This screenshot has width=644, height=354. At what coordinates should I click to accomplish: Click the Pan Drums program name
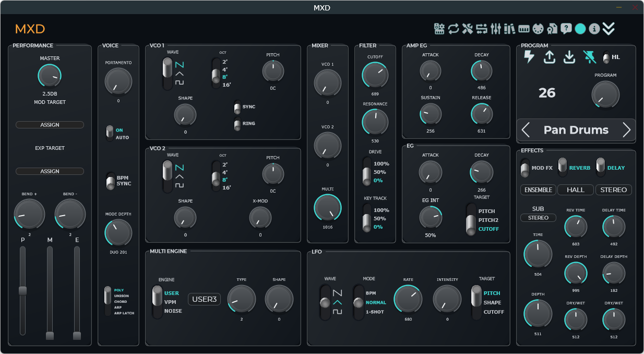tap(576, 130)
